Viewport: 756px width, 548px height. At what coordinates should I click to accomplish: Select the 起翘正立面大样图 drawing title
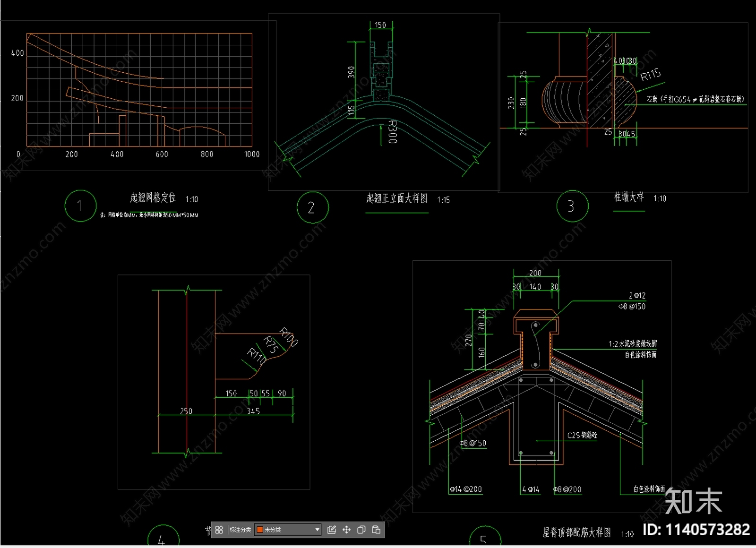click(397, 198)
